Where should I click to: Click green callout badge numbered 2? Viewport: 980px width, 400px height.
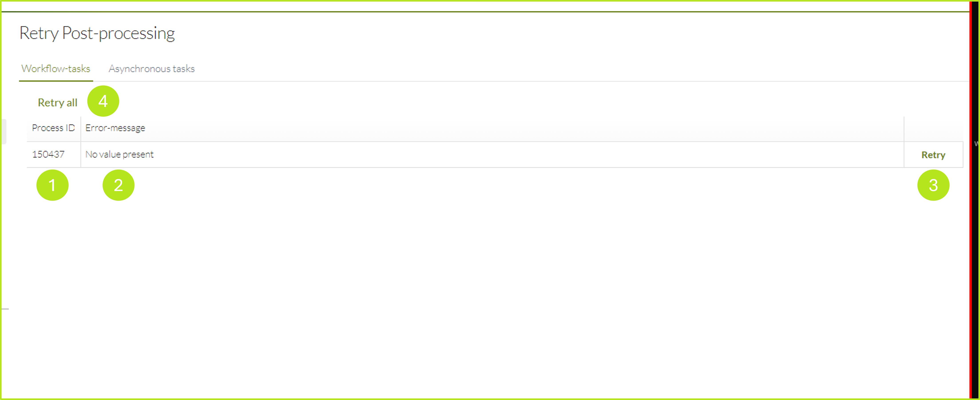[x=118, y=185]
